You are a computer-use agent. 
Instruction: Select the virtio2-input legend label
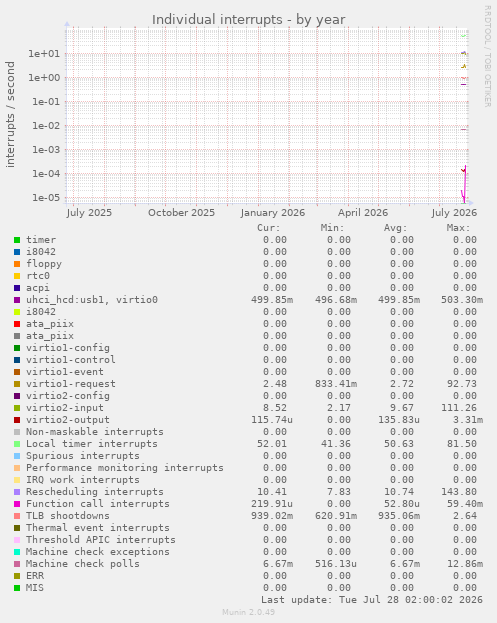[x=65, y=408]
